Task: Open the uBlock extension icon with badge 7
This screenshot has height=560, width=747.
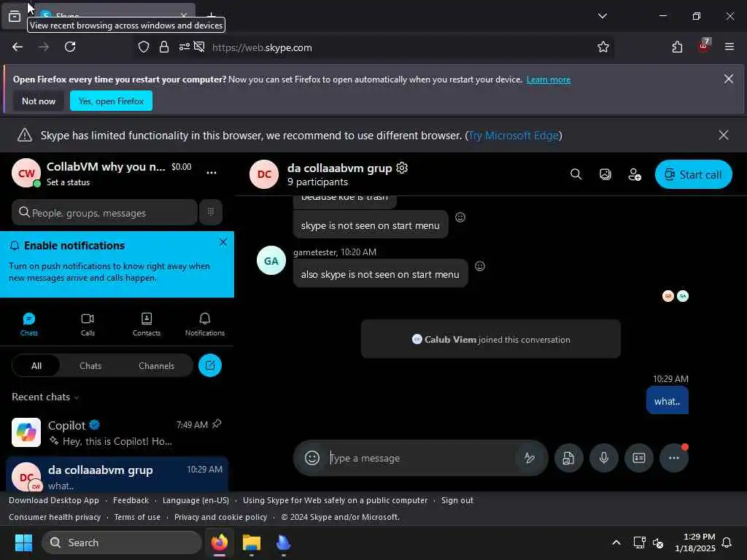Action: 704,46
